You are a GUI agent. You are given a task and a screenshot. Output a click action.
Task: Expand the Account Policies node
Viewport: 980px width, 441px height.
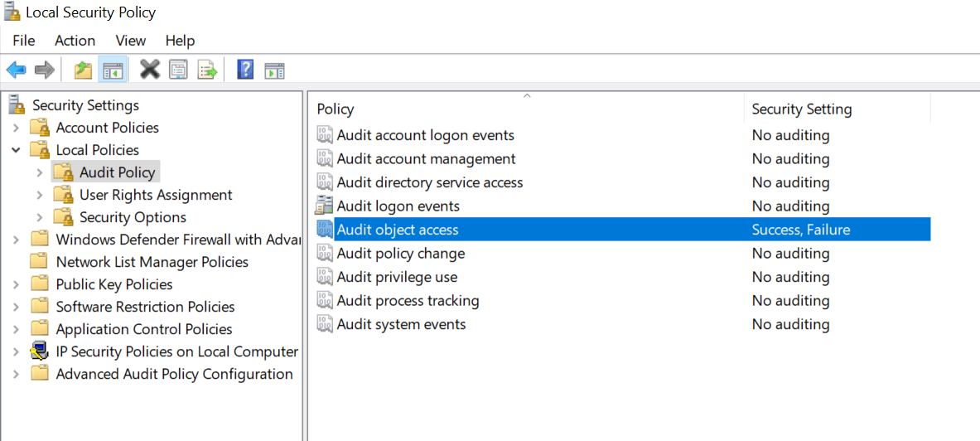(17, 128)
